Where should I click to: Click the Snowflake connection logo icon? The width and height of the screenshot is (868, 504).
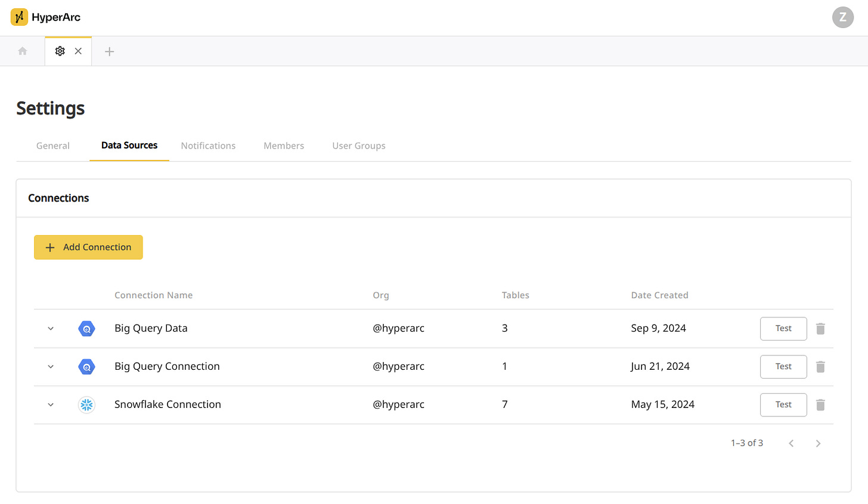[x=87, y=405]
